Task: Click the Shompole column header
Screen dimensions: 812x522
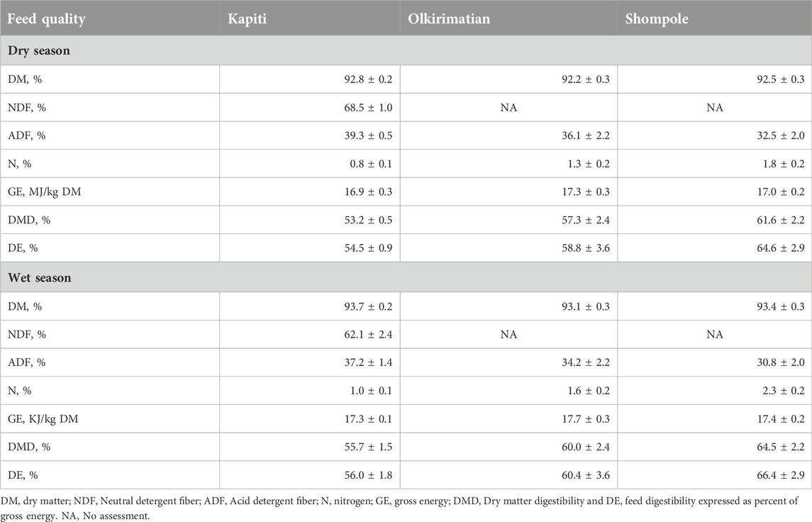Action: point(657,19)
